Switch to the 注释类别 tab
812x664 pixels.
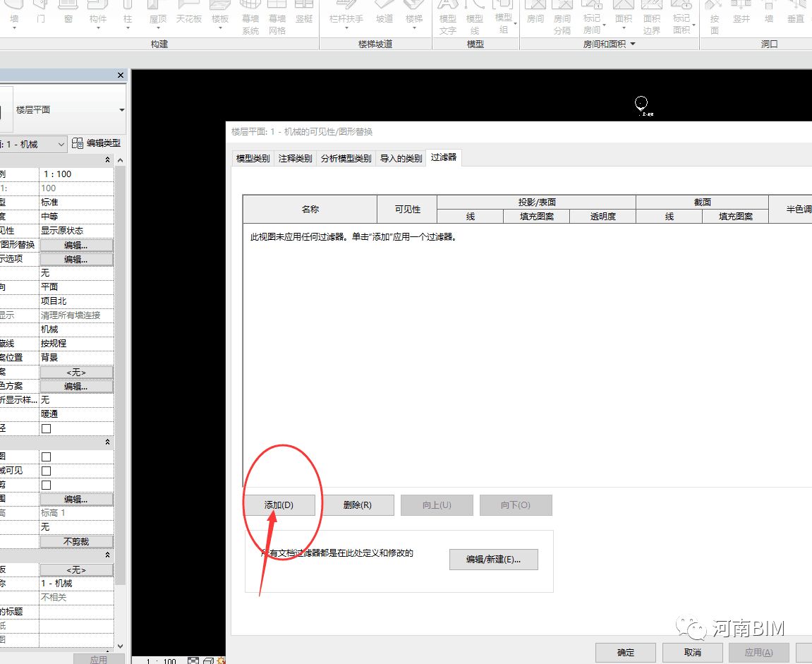pyautogui.click(x=295, y=158)
